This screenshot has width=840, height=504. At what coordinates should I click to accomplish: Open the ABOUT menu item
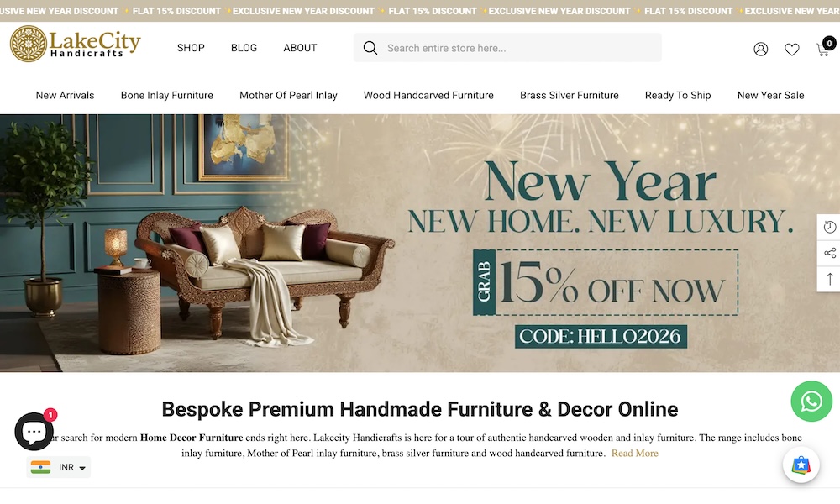(300, 48)
